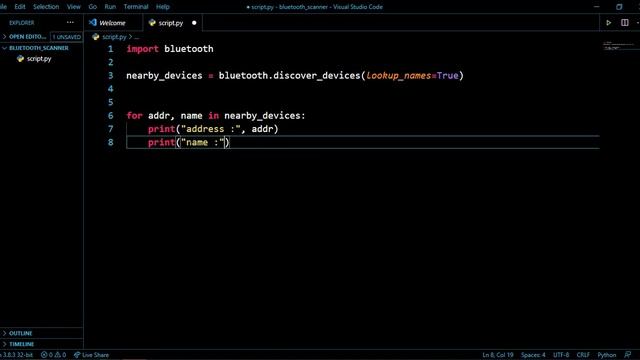Click the "address :" string on line 7

(211, 129)
